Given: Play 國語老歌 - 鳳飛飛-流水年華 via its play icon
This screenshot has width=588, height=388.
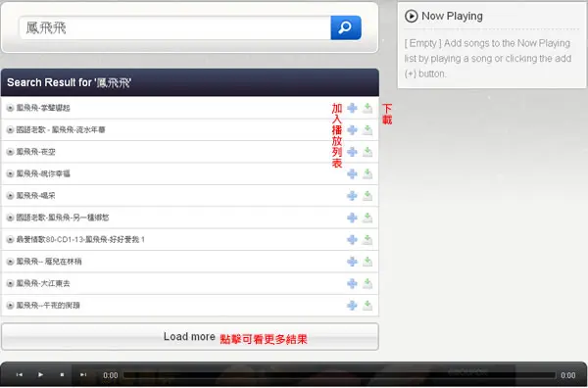Looking at the screenshot, I should pos(10,130).
